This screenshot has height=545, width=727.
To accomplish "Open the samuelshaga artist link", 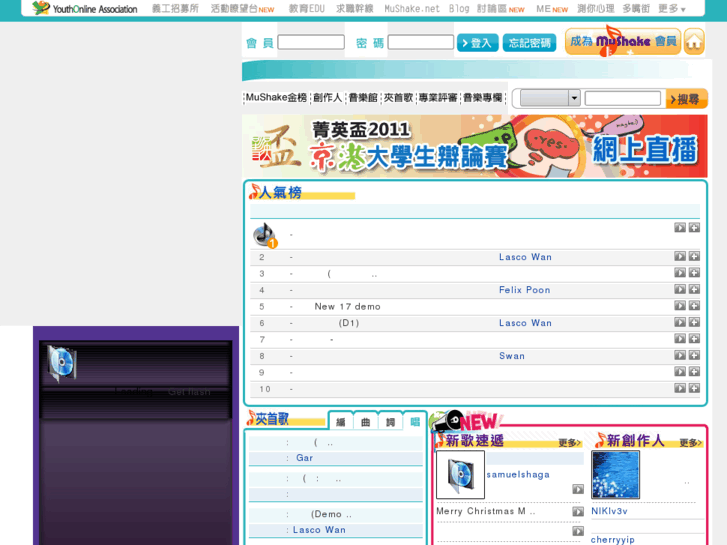I will pos(518,474).
